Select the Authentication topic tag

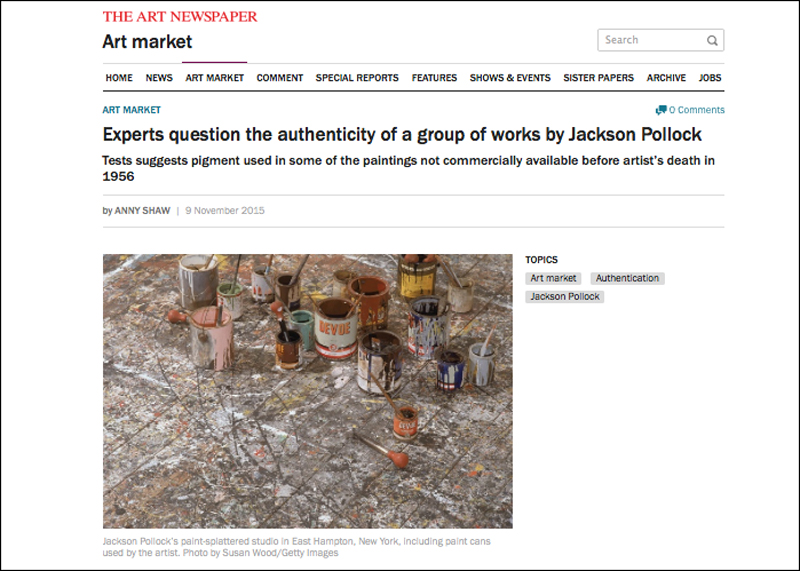[x=628, y=279]
